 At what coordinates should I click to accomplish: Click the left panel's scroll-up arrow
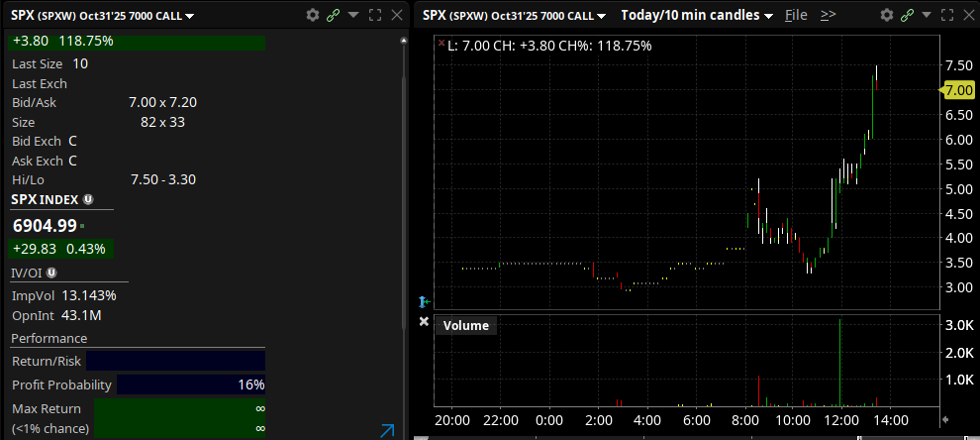[403, 42]
